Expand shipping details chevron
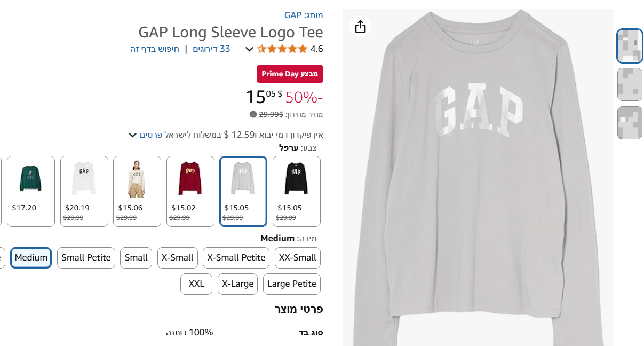This screenshot has width=644, height=346. [x=133, y=135]
